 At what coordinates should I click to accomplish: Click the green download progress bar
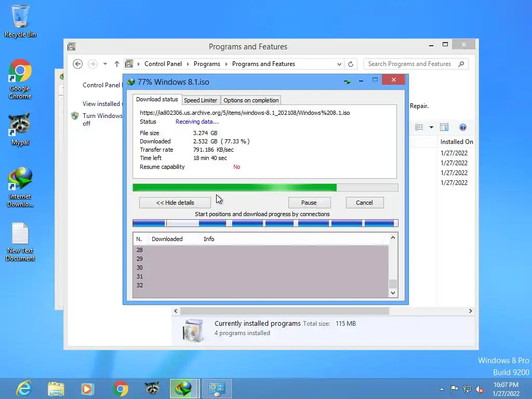coord(265,188)
